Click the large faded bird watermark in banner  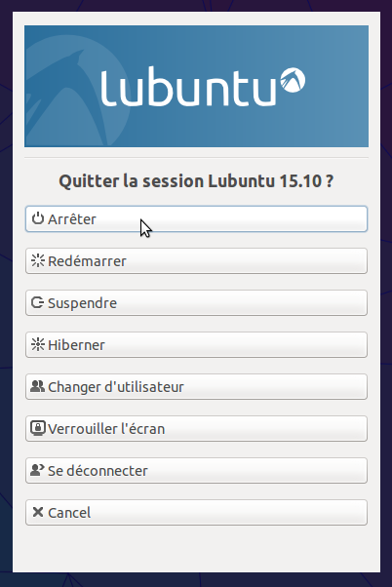77,94
